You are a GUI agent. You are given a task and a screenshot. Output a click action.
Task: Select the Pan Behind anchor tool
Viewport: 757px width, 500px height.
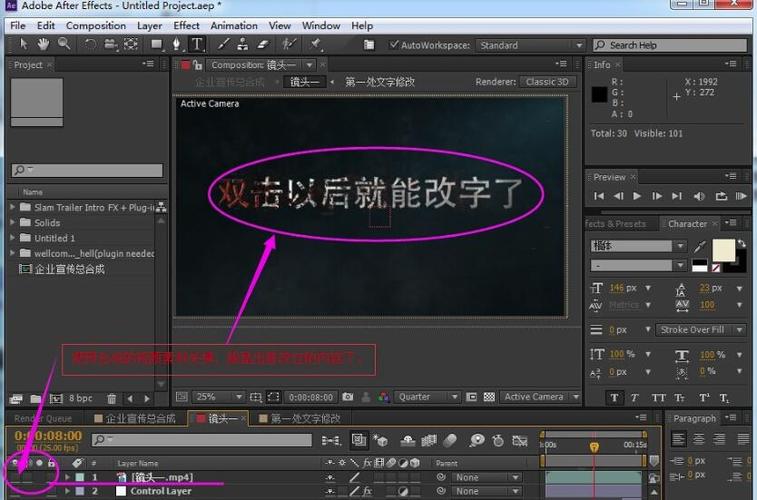pyautogui.click(x=131, y=44)
